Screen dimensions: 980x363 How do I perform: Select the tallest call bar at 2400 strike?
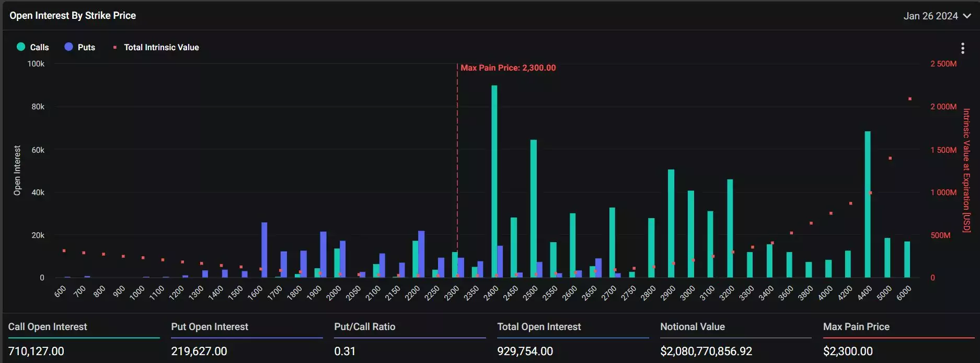[x=494, y=181]
